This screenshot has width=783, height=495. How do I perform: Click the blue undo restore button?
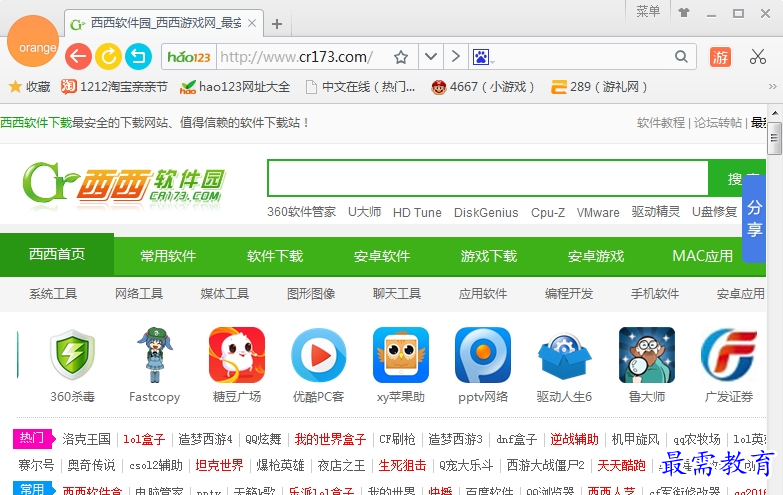(138, 56)
